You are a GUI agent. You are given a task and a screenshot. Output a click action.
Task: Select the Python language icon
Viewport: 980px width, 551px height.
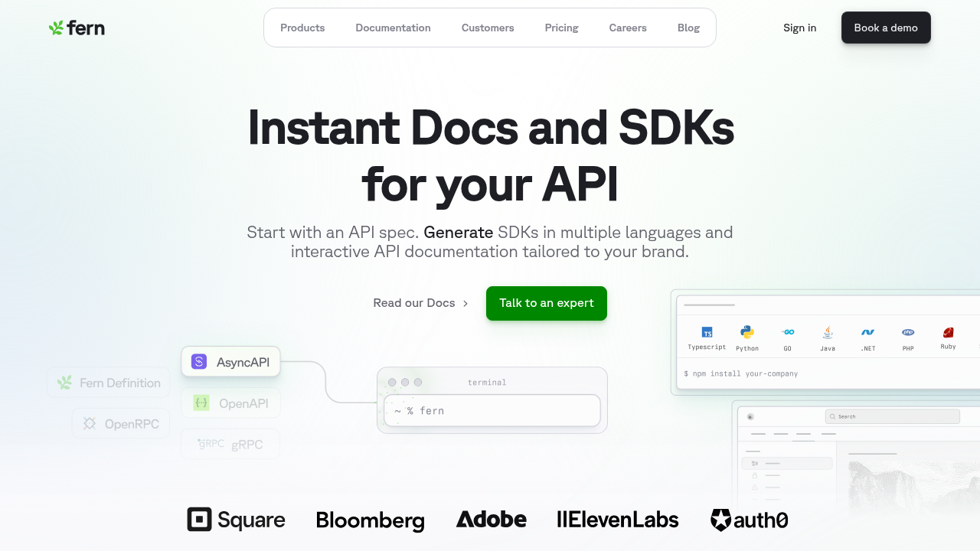point(747,332)
